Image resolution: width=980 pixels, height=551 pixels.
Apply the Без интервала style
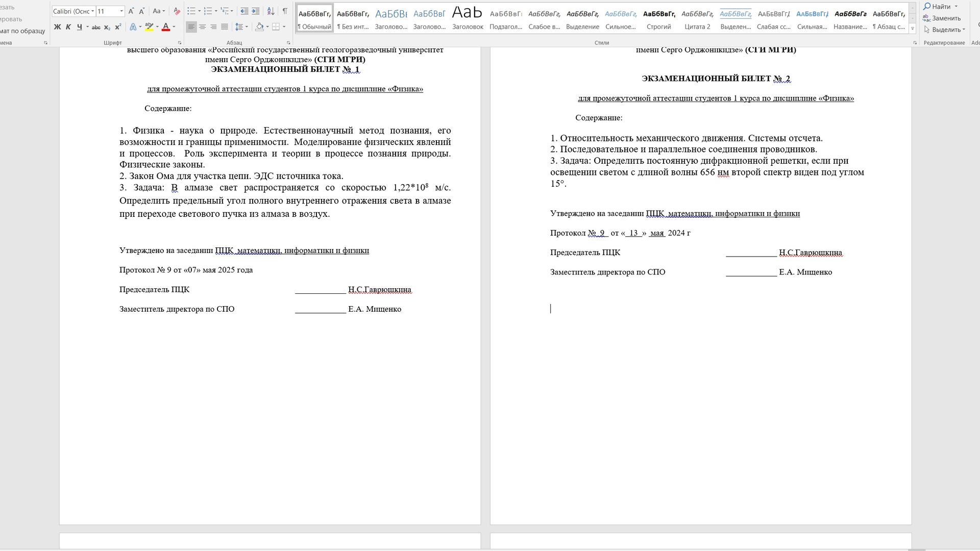[x=353, y=18]
